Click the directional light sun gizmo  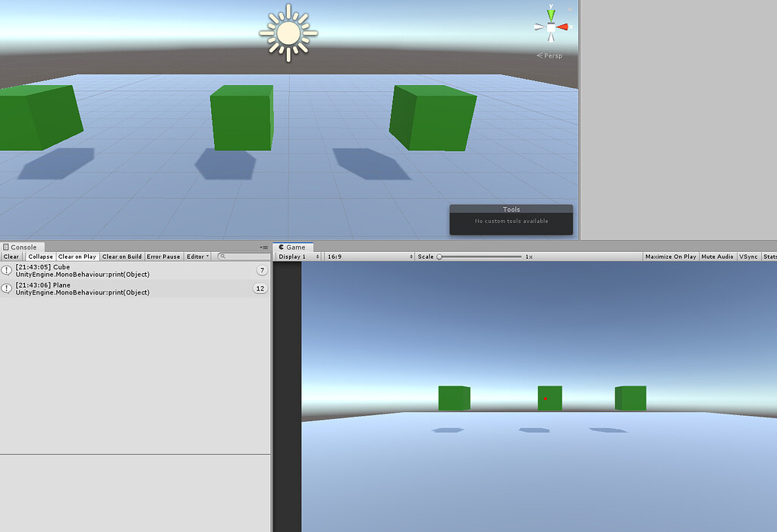[288, 33]
